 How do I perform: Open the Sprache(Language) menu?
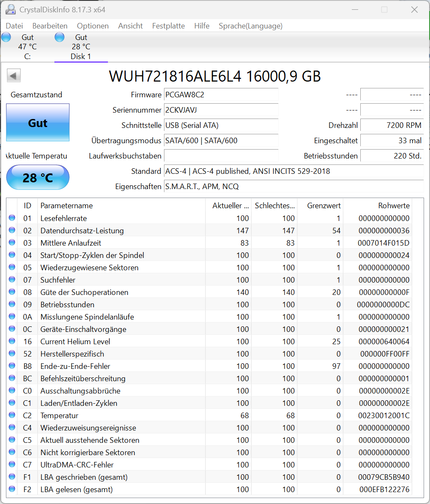coord(251,26)
